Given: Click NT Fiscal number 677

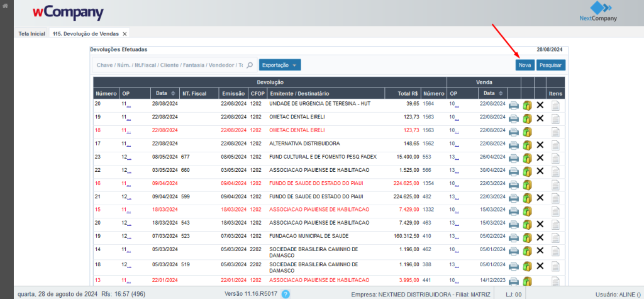Looking at the screenshot, I should (x=186, y=157).
